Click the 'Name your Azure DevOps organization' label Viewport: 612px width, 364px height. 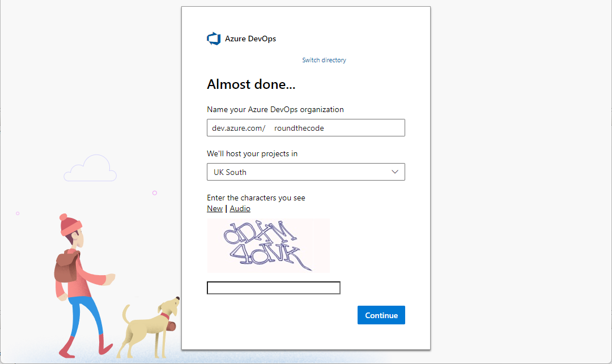coord(275,109)
